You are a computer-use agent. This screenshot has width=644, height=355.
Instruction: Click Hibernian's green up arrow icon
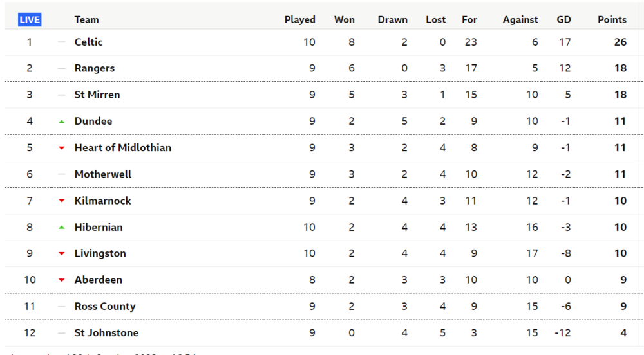(x=62, y=228)
